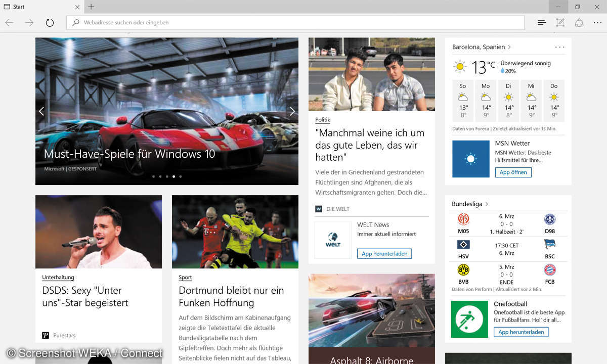Open the singer photo for the DSDS story
The image size is (607, 364).
point(99,232)
